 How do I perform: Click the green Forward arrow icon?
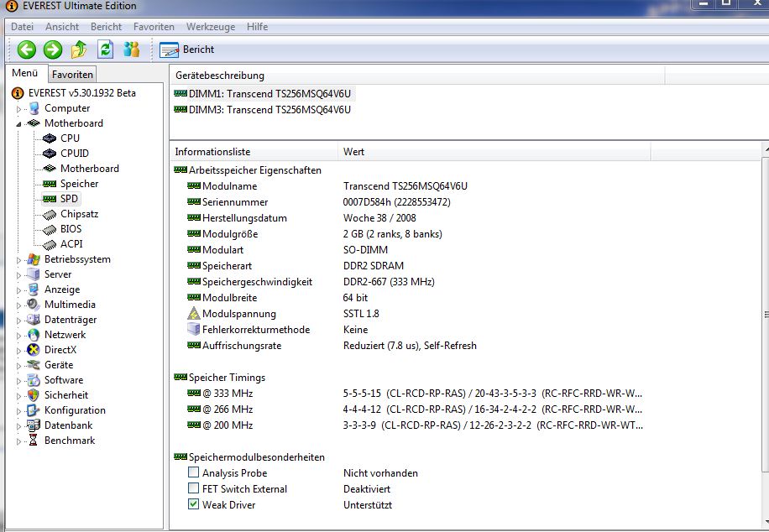53,50
